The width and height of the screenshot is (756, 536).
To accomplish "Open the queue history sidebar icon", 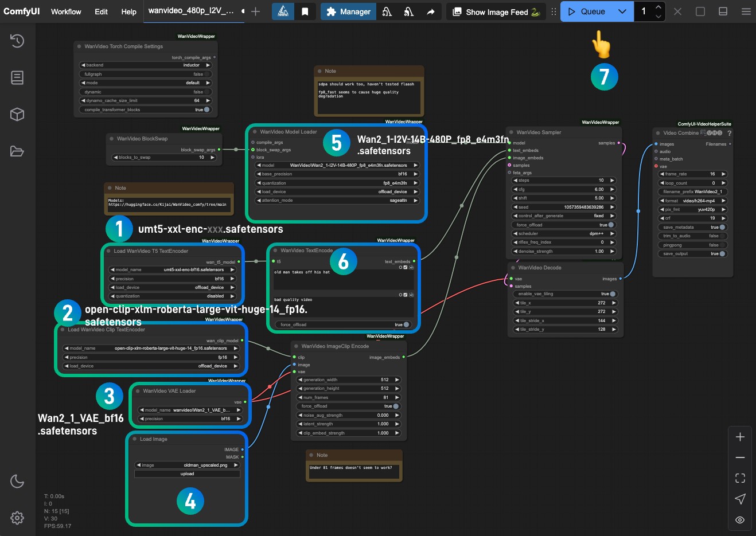I will pyautogui.click(x=17, y=40).
